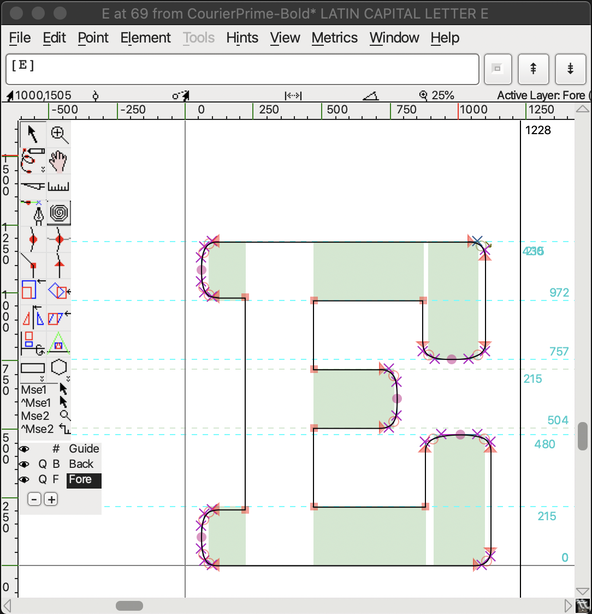Add a new layer with plus button
Screen dimensions: 592x614
51,499
